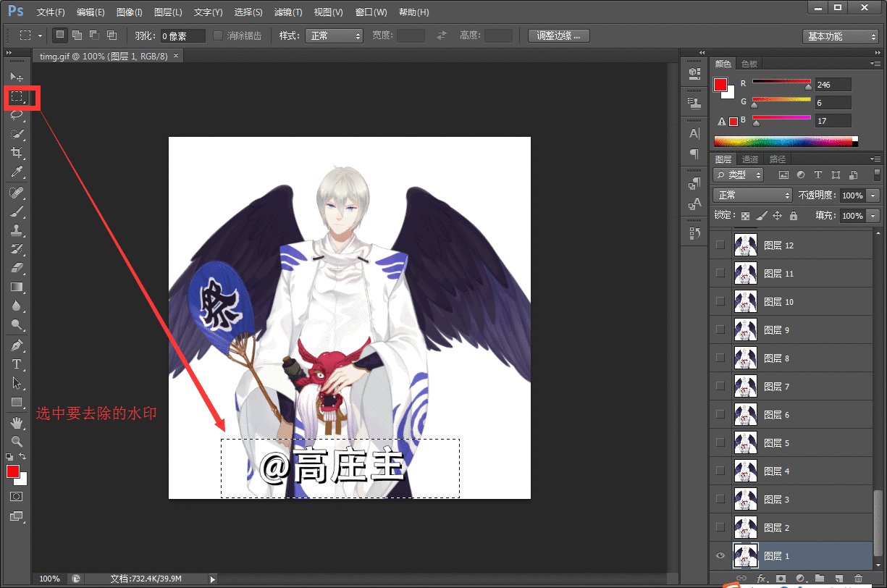
Task: Open the 滤镜(T) menu
Action: pos(288,12)
